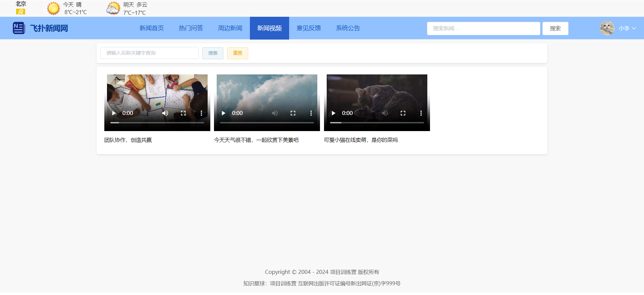Play the 今天天气很不错 video

coord(224,113)
